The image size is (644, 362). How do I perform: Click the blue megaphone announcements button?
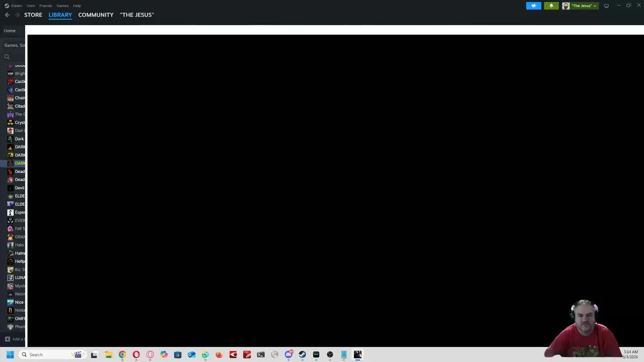point(534,6)
